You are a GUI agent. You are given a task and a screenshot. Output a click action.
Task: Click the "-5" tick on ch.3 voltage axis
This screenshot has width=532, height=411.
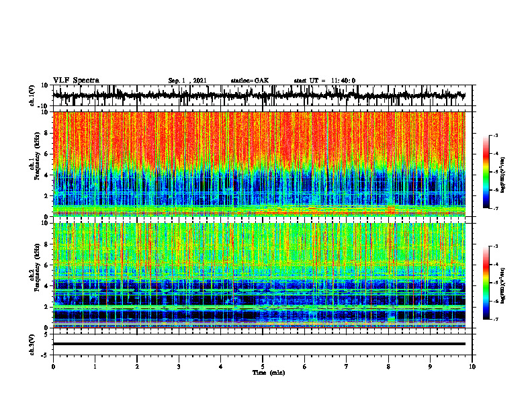tap(45, 355)
